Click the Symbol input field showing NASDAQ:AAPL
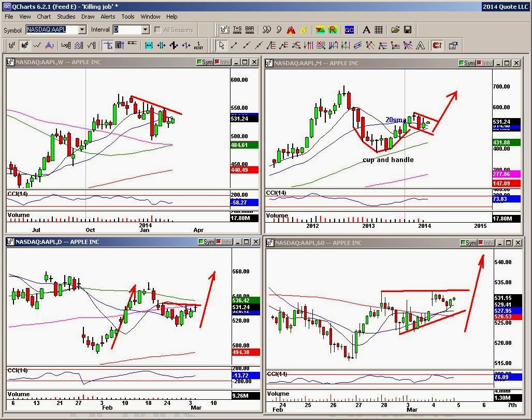 (52, 30)
